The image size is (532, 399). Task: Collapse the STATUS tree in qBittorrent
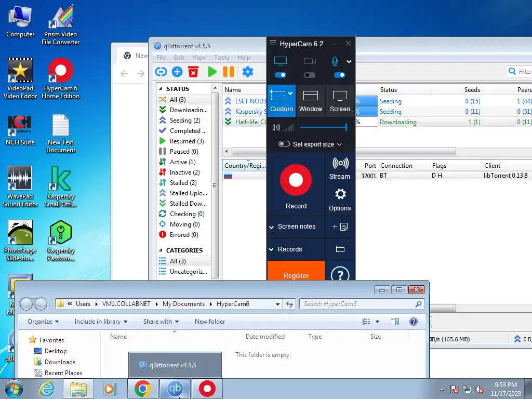click(161, 88)
